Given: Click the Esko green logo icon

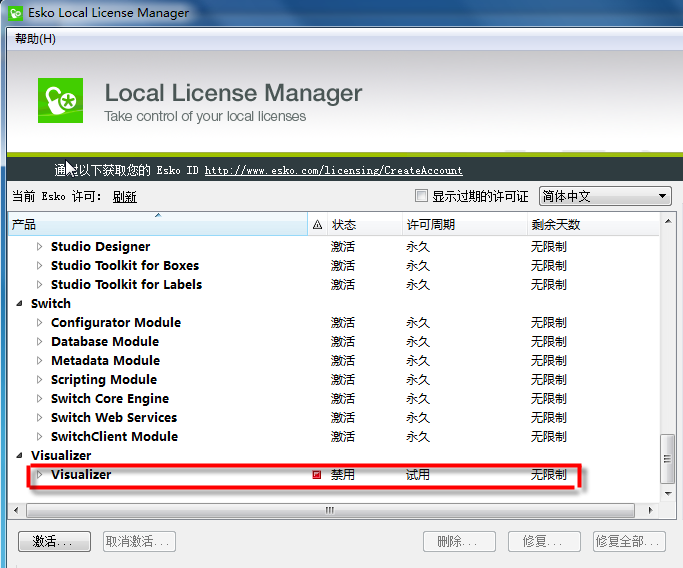Looking at the screenshot, I should [x=59, y=101].
